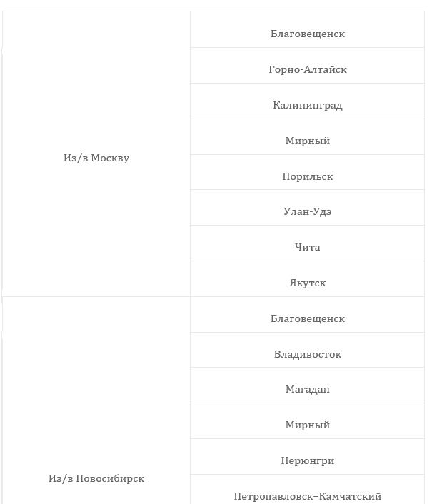Select Горно-Алтайск in the Moscow group
The image size is (437, 504).
(308, 66)
